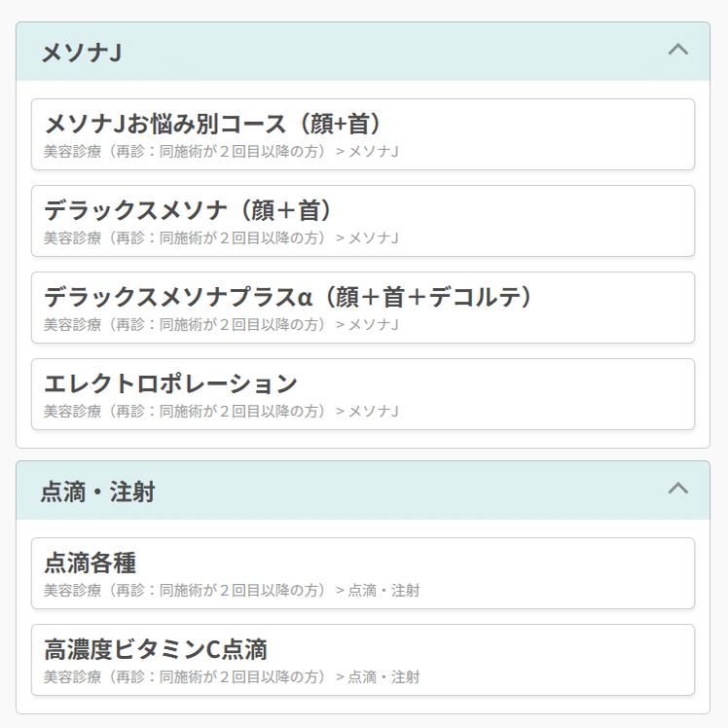Collapse the メソナJ section chevron

[677, 49]
